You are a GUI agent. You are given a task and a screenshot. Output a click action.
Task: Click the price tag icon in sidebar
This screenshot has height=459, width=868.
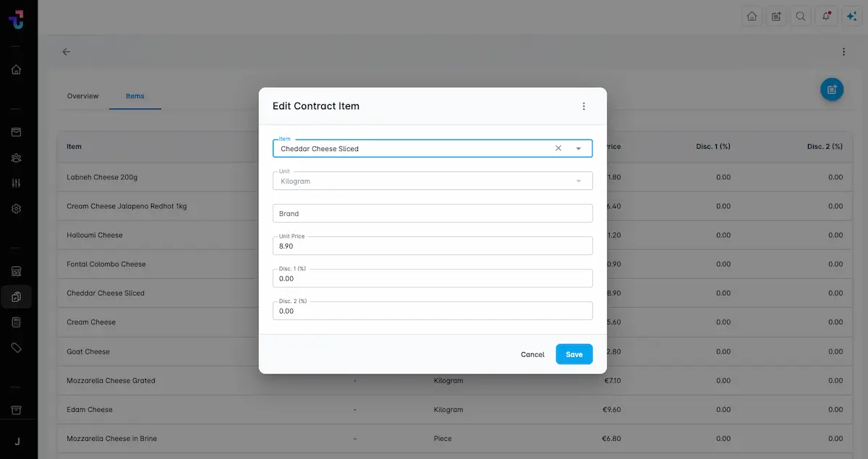point(16,348)
